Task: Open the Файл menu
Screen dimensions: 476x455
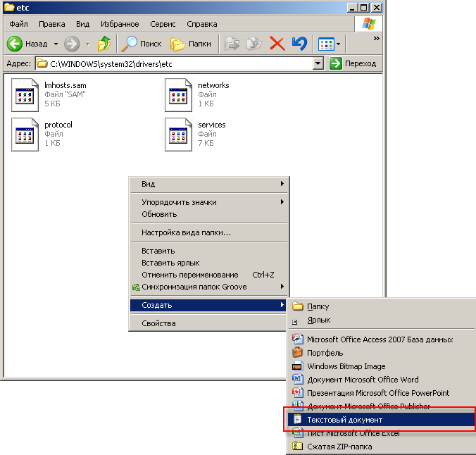Action: (x=18, y=24)
